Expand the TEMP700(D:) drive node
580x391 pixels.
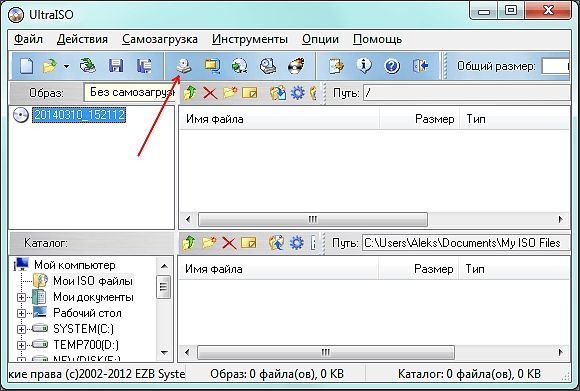21,345
